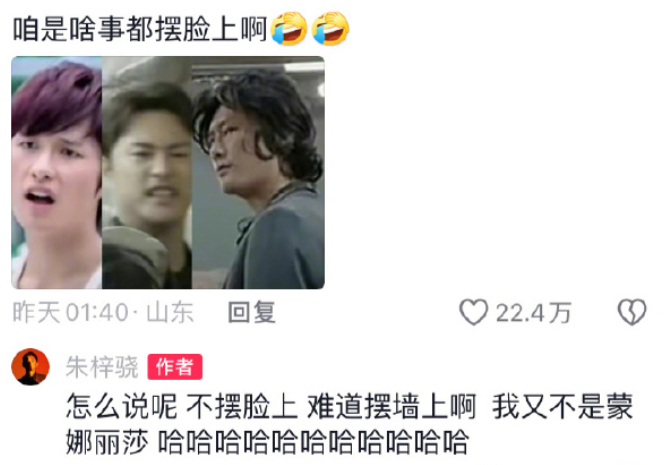Tap the 哈哈哈哈 laughing text in reply
Image resolution: width=667 pixels, height=465 pixels.
(x=313, y=442)
